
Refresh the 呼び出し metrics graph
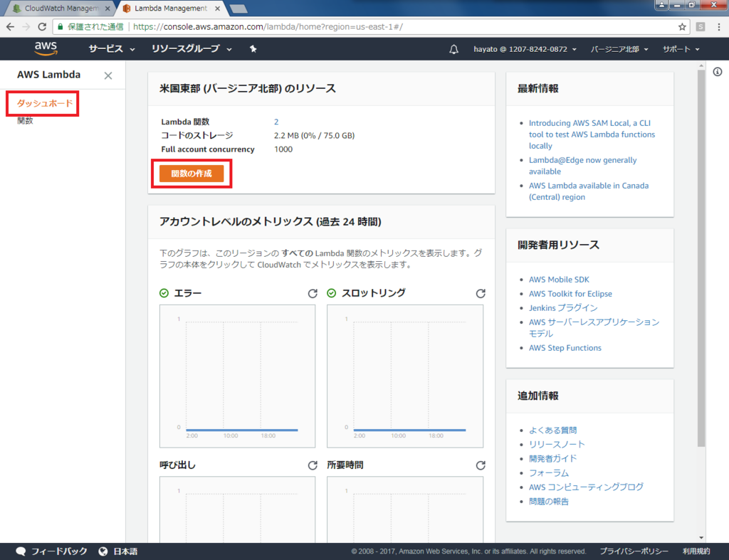click(313, 465)
